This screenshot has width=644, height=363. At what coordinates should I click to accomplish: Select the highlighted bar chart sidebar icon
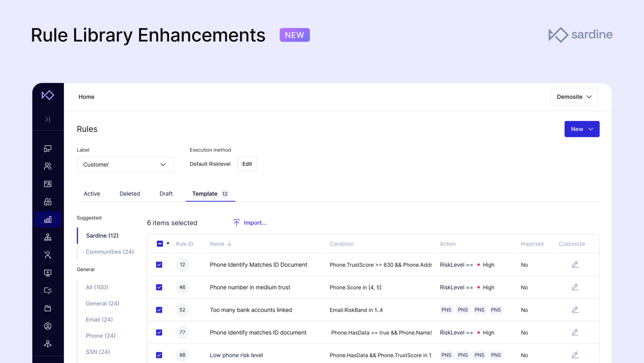click(48, 219)
